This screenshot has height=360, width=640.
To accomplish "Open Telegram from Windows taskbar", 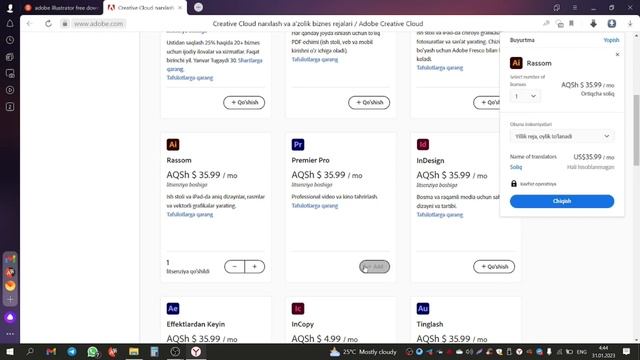I will 72,351.
